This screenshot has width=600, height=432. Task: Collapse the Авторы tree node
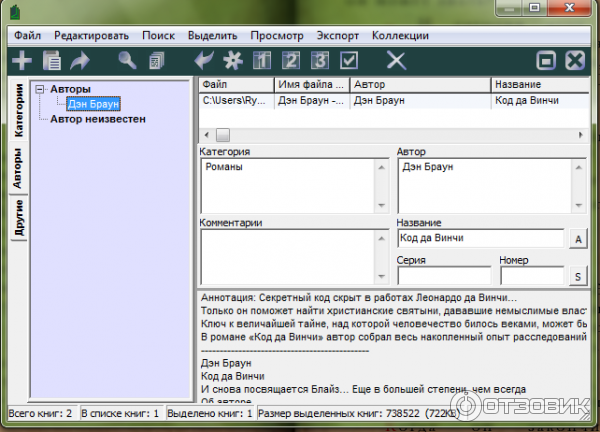39,89
